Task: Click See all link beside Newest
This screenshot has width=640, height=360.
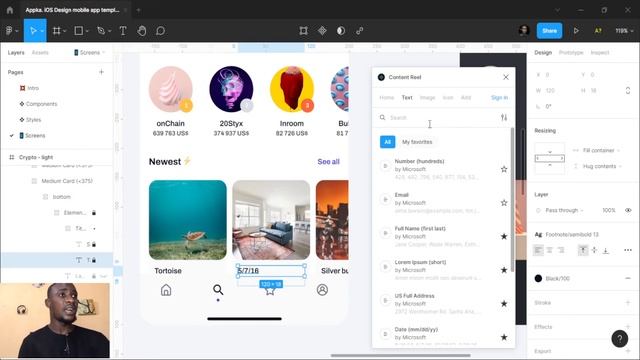Action: click(329, 162)
